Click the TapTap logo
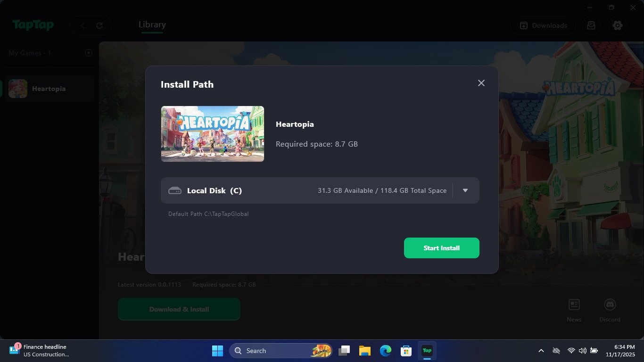Screen dimensions: 644x362 (33, 25)
